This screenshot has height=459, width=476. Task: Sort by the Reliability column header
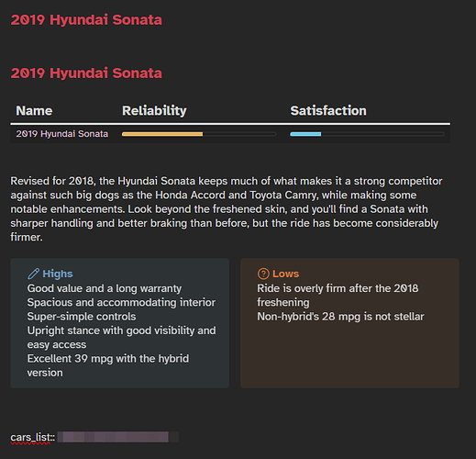tap(154, 110)
